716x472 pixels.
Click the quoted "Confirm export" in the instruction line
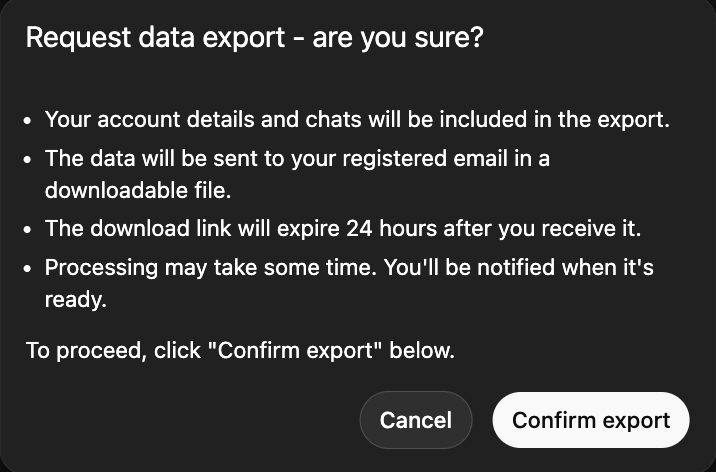tap(299, 352)
